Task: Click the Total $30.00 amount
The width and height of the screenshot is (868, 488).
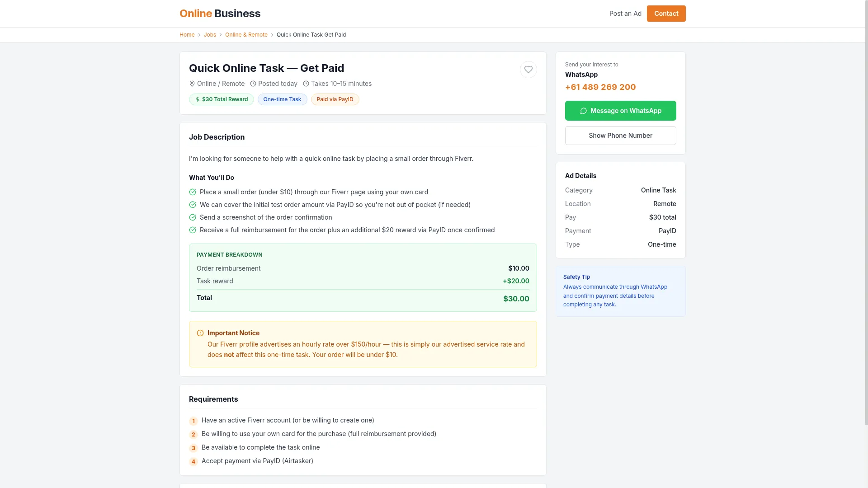Action: pyautogui.click(x=516, y=299)
